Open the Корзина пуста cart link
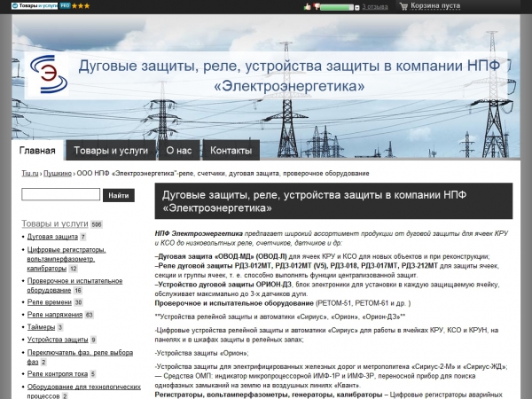 pos(435,6)
